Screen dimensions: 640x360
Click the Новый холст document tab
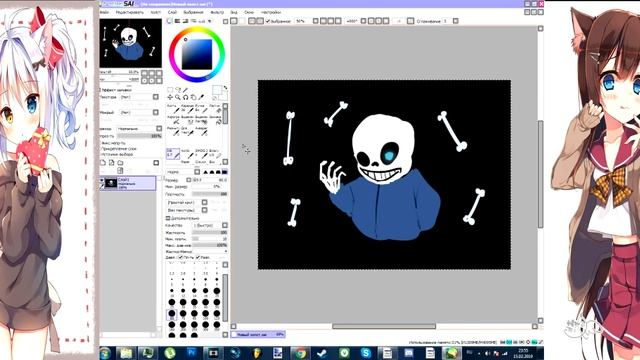coord(258,335)
